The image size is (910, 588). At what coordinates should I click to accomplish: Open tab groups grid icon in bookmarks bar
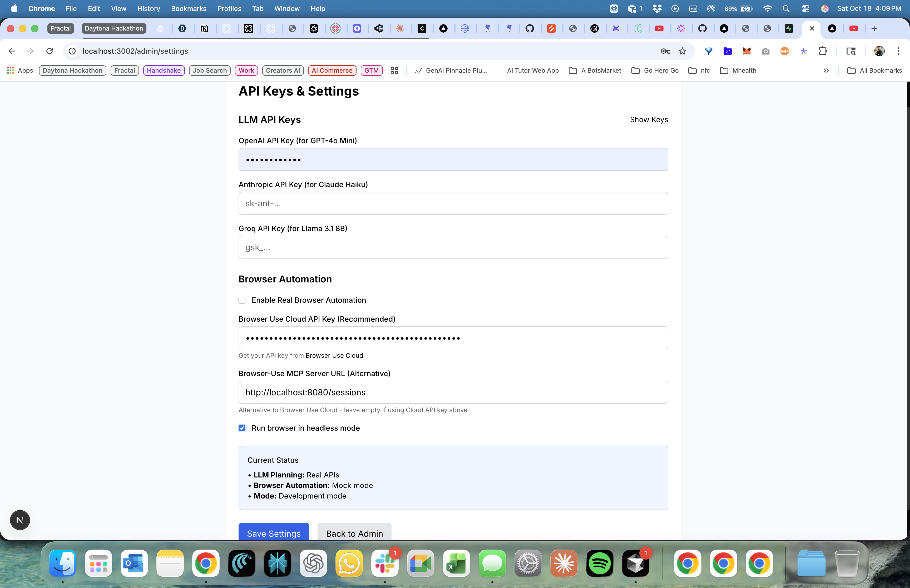[394, 70]
